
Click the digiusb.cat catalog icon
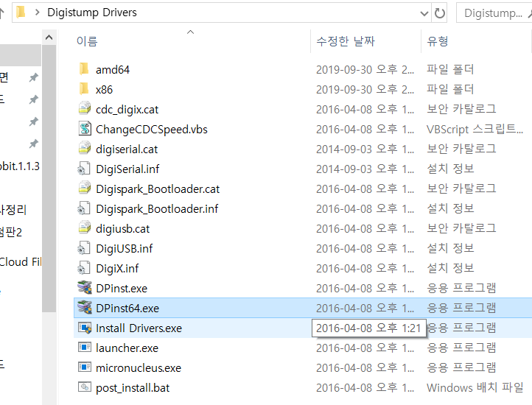tap(84, 228)
